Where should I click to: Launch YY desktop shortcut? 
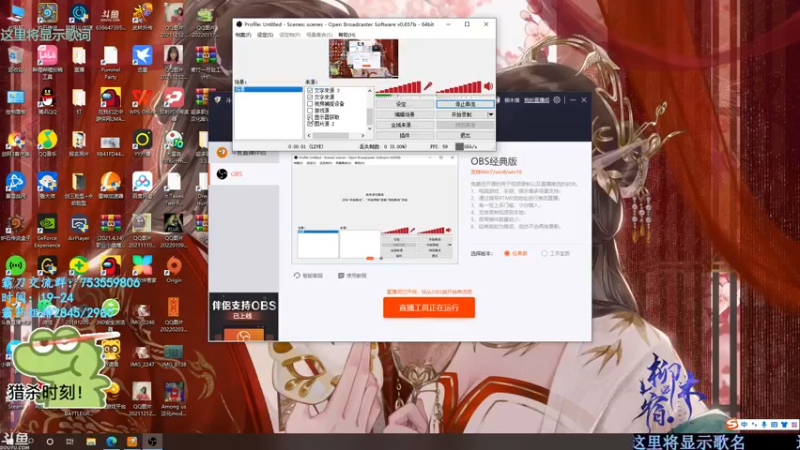(142, 142)
